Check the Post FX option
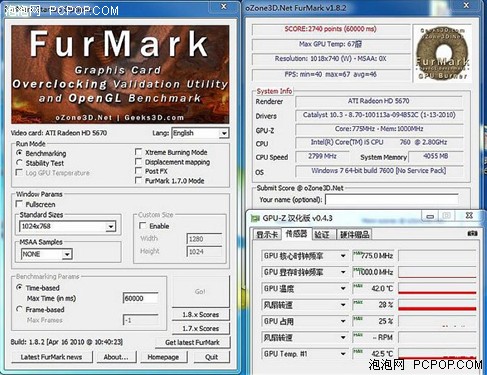Viewport: 487px width, 375px height. tap(138, 171)
